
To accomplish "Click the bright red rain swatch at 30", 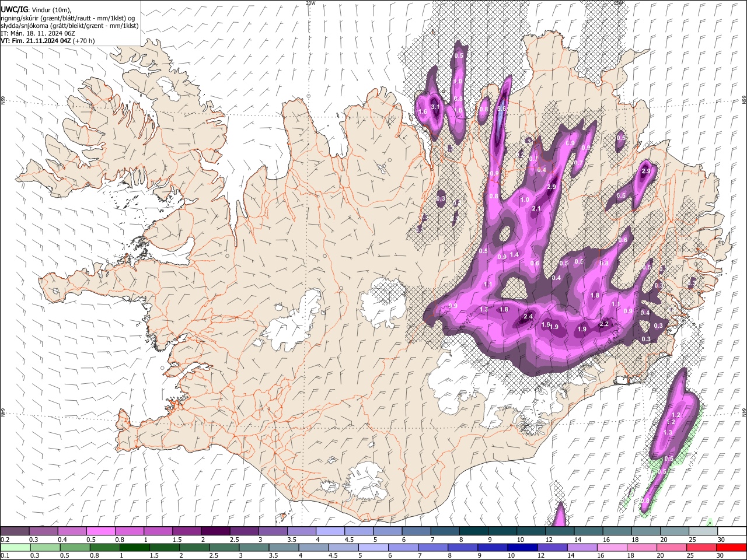I will [731, 548].
